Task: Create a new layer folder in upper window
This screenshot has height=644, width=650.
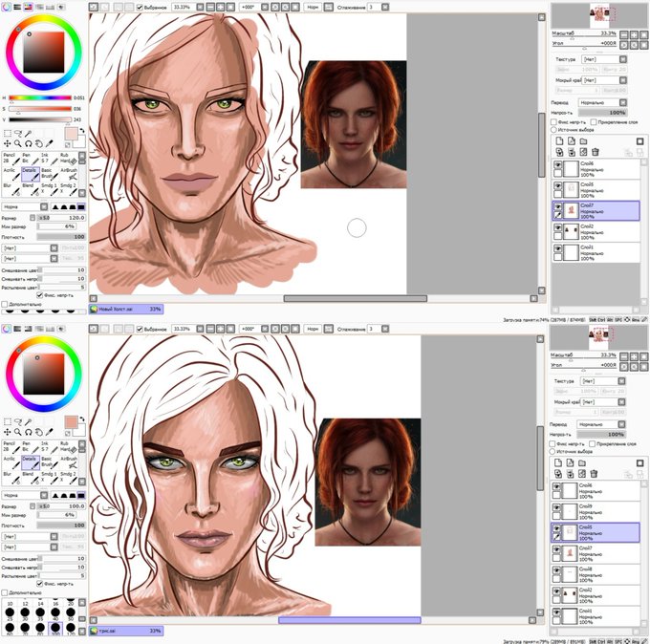Action: click(x=583, y=141)
